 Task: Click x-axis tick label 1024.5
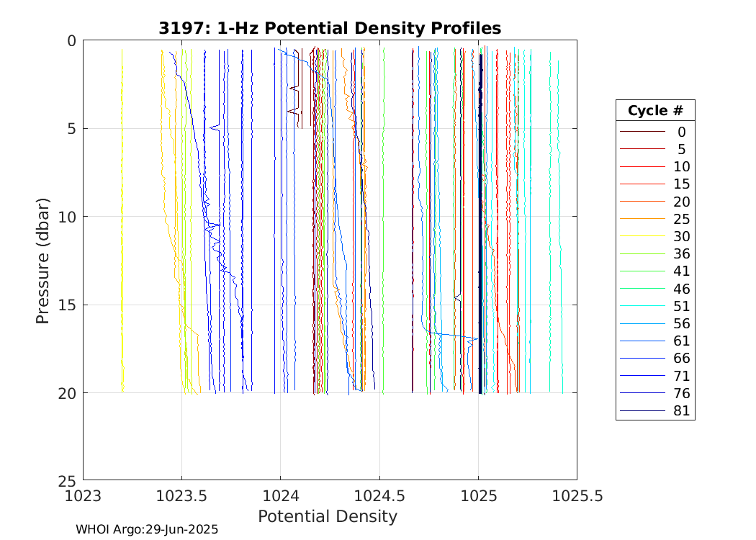pos(379,495)
